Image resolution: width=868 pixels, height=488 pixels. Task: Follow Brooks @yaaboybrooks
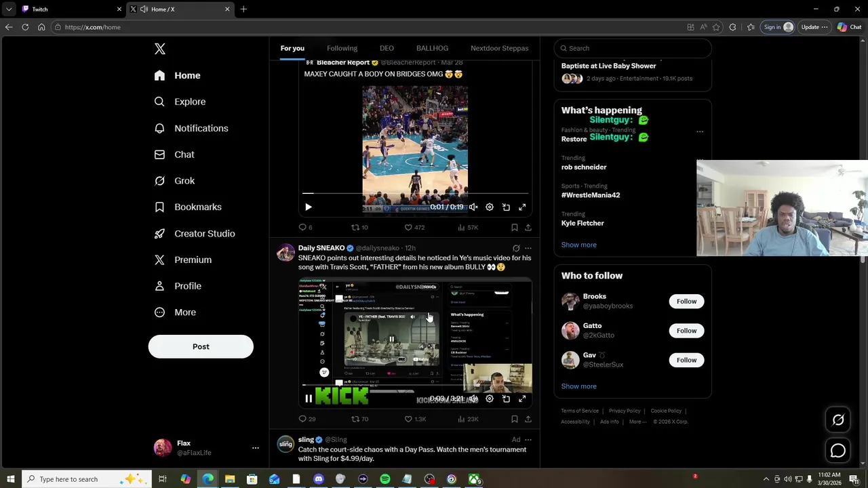tap(686, 301)
